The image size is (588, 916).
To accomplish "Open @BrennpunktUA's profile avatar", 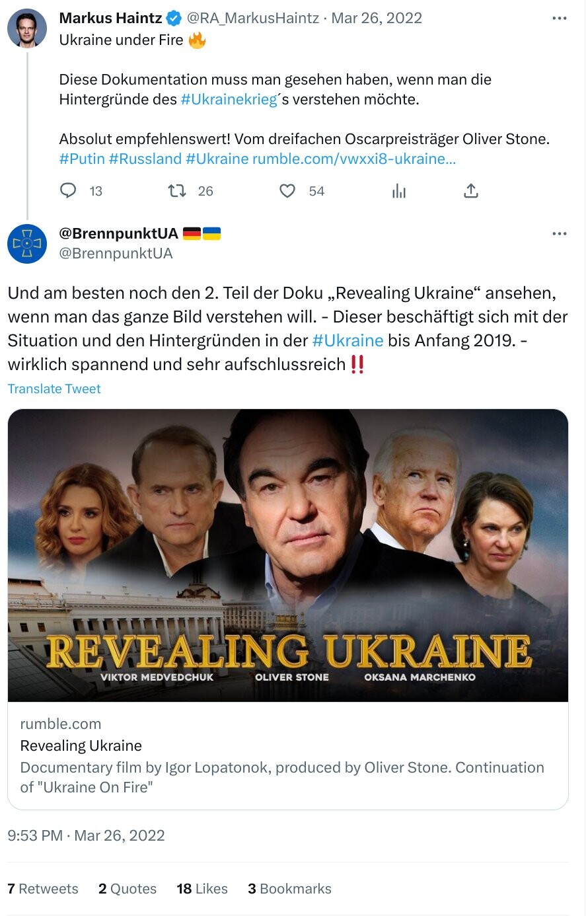I will (x=26, y=244).
